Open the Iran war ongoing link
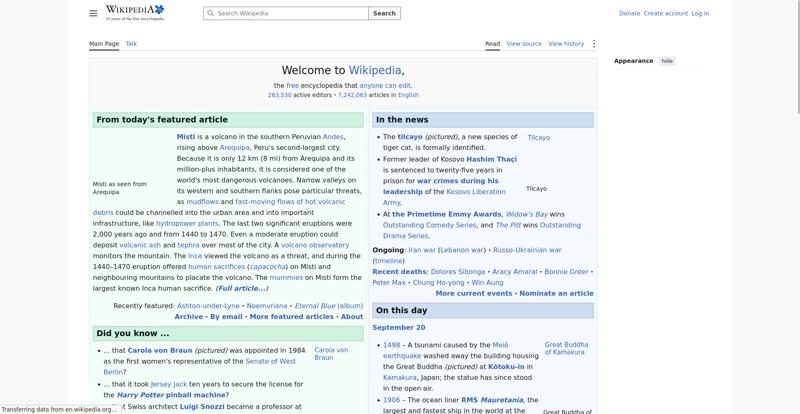 point(422,250)
